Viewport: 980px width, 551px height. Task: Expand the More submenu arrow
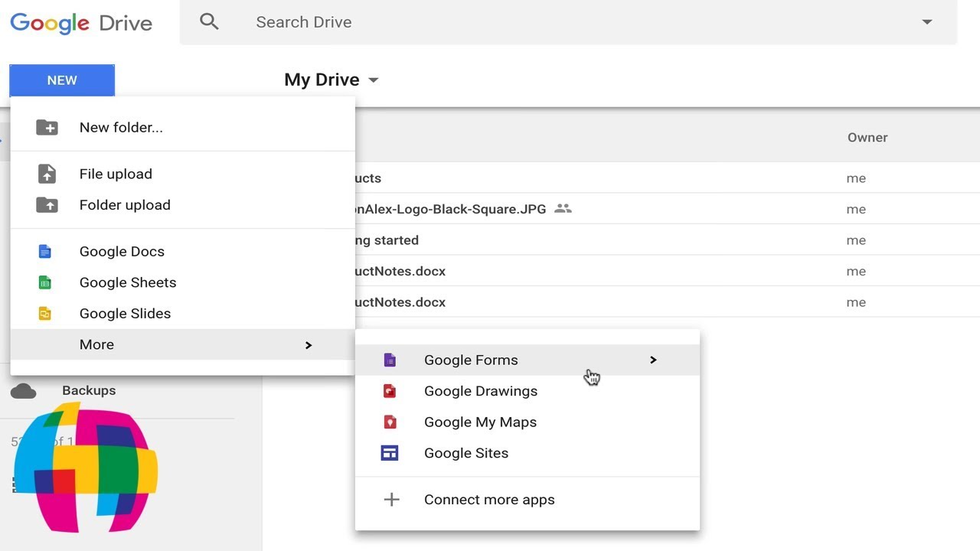309,345
